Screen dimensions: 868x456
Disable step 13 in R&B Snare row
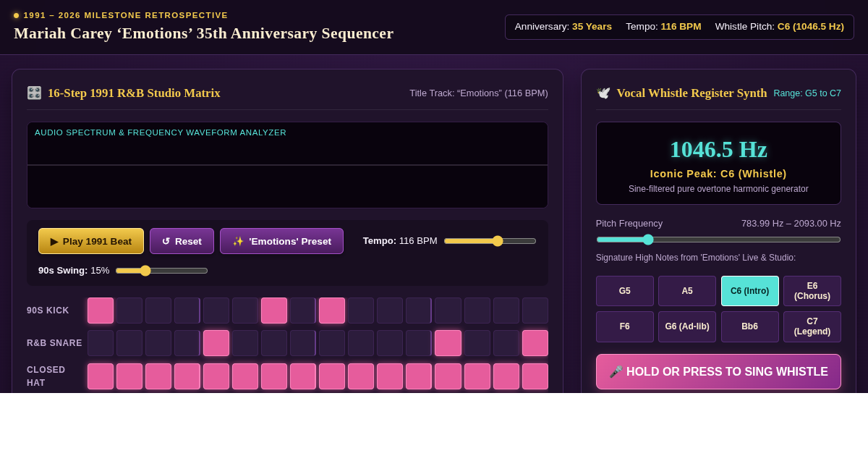(448, 343)
